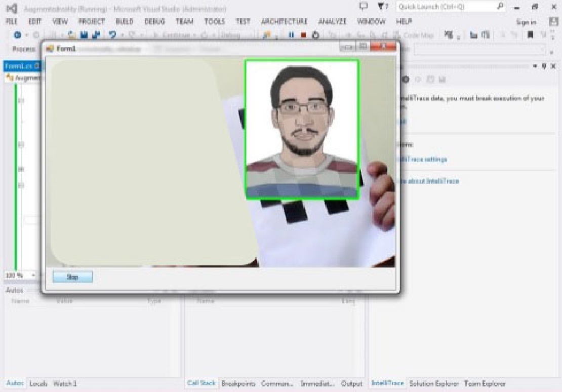The width and height of the screenshot is (562, 392).
Task: Switch to the IntelliTrace tab
Action: click(387, 383)
